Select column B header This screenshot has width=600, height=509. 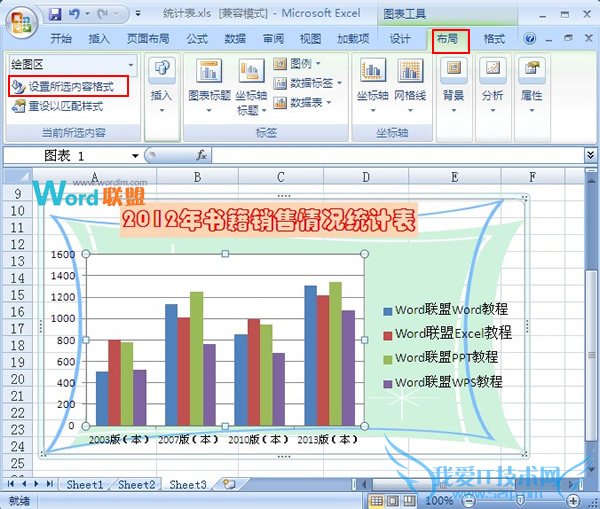(x=197, y=177)
